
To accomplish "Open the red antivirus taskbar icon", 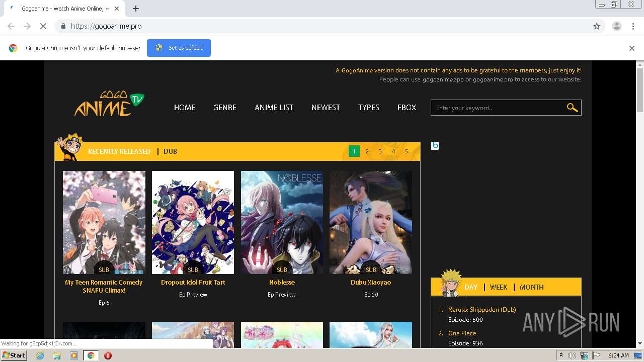I will point(108,355).
